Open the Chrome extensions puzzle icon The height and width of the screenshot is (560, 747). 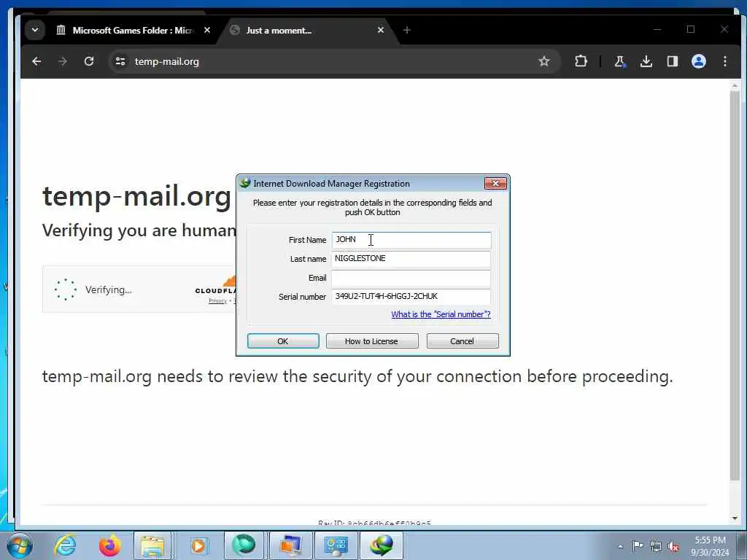pos(581,61)
